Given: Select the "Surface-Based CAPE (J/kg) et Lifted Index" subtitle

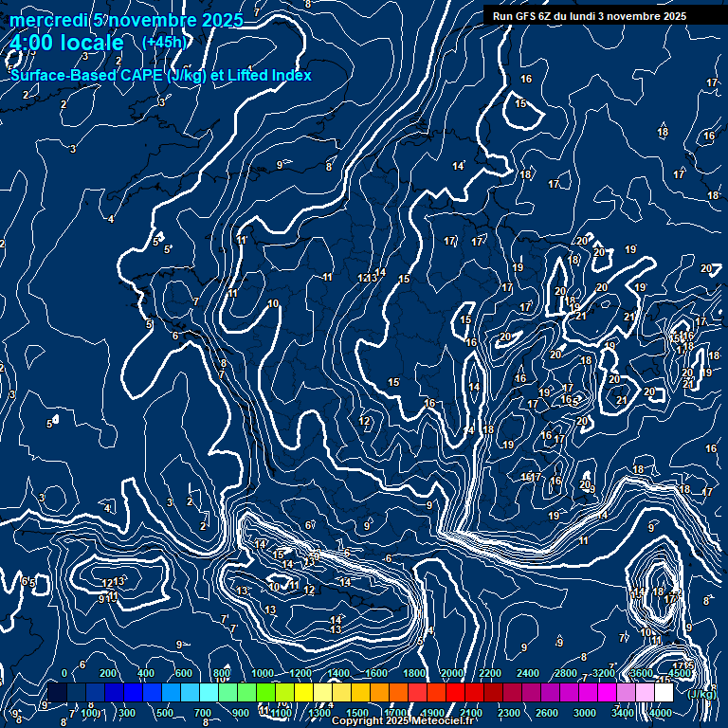Looking at the screenshot, I should (x=161, y=75).
